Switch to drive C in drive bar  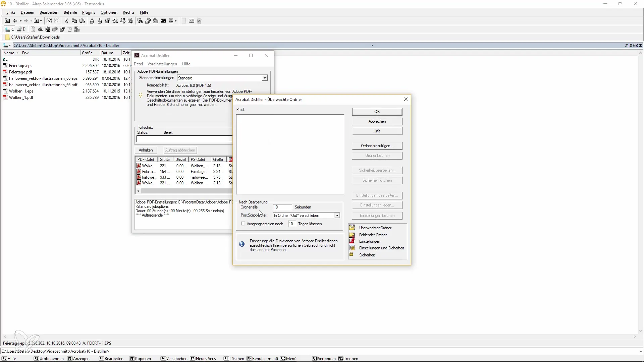point(10,29)
